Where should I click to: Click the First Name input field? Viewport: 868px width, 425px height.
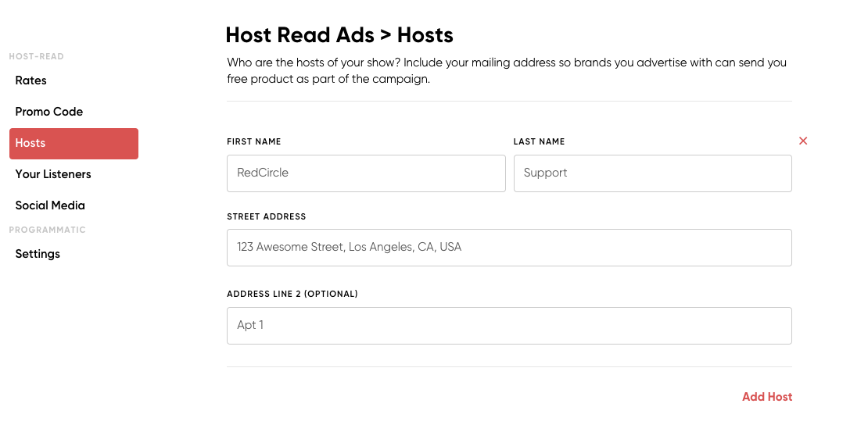click(x=366, y=173)
